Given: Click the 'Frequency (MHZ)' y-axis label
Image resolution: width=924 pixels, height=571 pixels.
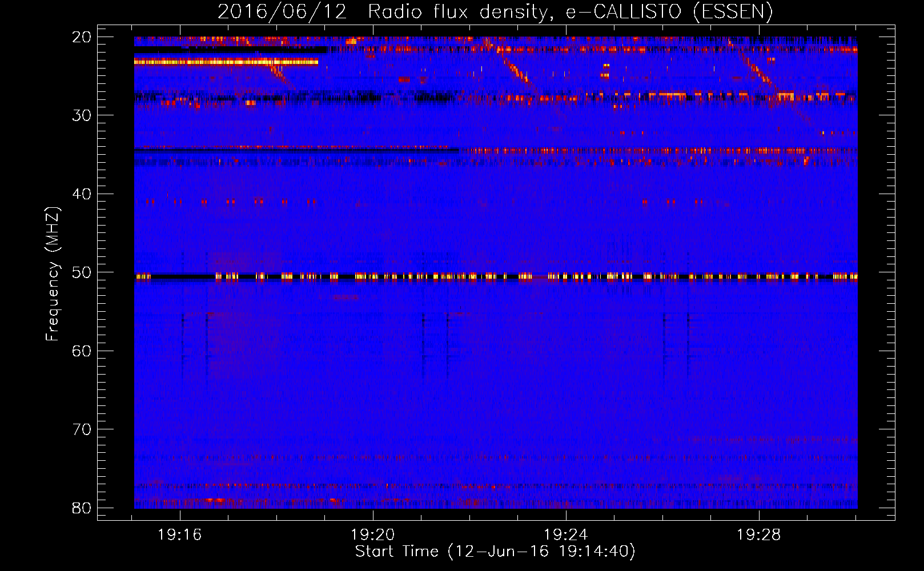Looking at the screenshot, I should 53,274.
